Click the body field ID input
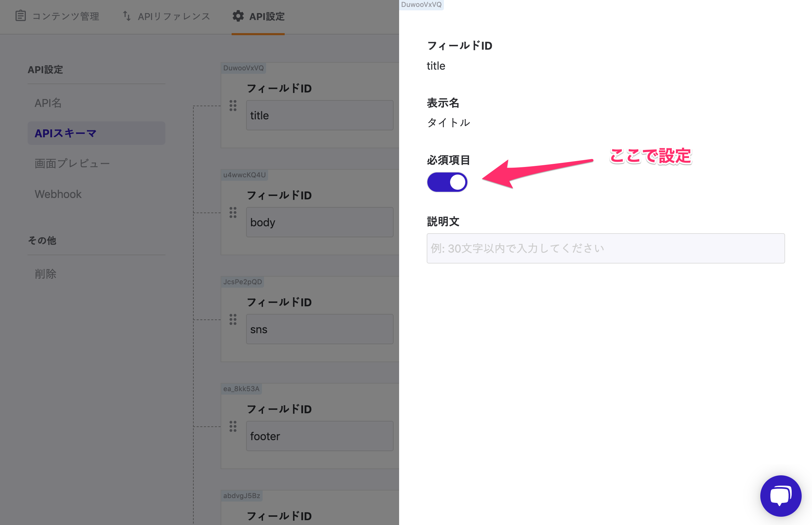812x525 pixels. [319, 222]
